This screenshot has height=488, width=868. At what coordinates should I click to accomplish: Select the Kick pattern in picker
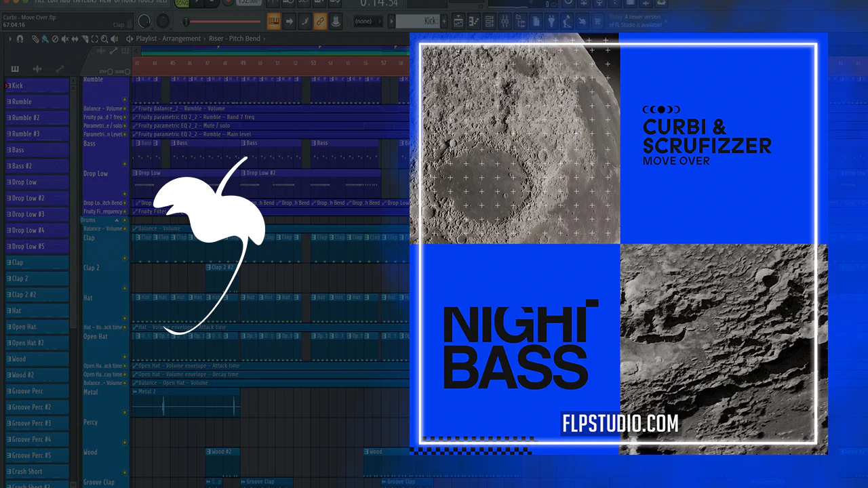(x=37, y=85)
